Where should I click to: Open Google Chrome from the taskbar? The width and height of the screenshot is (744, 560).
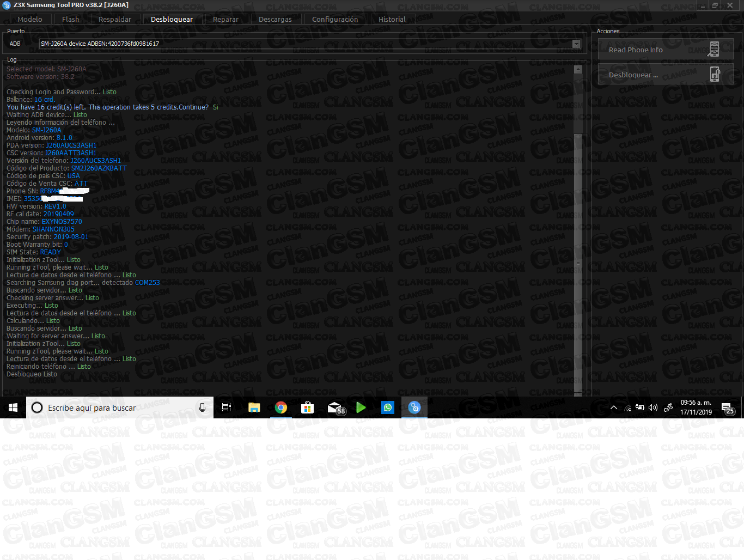coord(281,407)
